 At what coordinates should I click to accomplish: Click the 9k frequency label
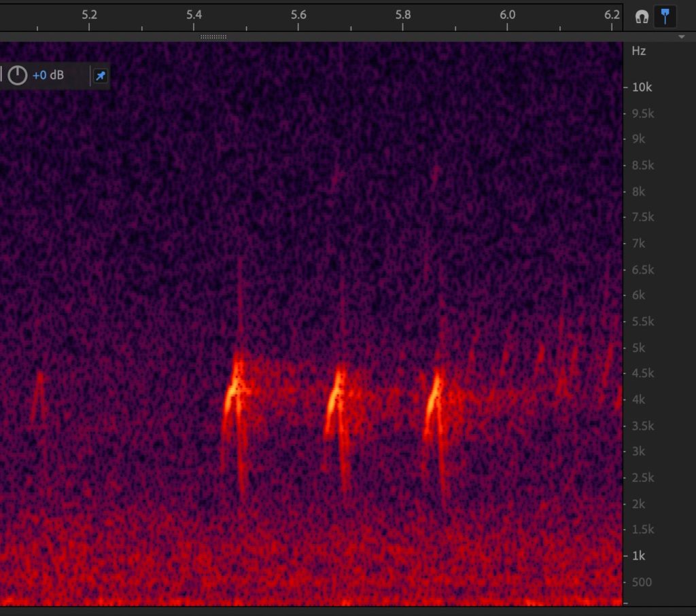(x=638, y=139)
